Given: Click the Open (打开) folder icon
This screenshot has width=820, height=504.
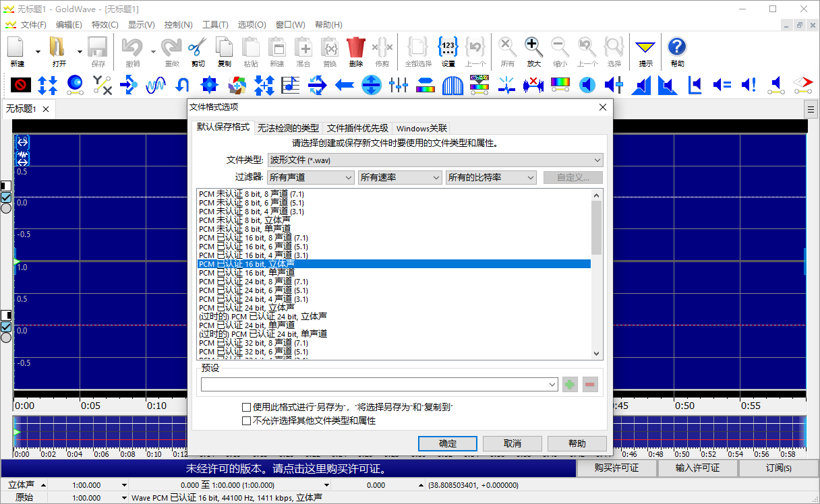Looking at the screenshot, I should coord(59,51).
